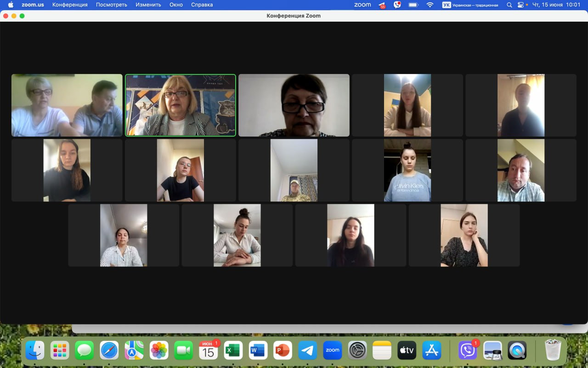Launch Microsoft Word from the dock
Screen dimensions: 588x368
tap(258, 351)
